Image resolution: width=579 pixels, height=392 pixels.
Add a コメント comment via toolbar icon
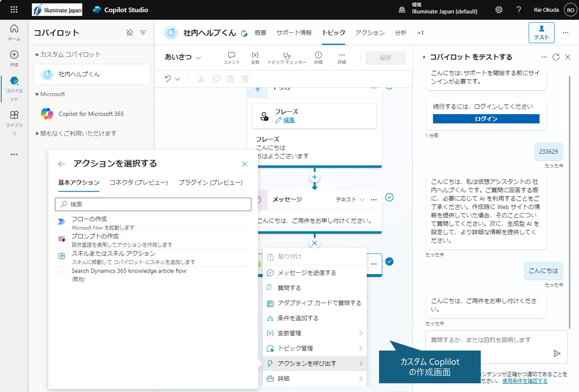pyautogui.click(x=231, y=57)
